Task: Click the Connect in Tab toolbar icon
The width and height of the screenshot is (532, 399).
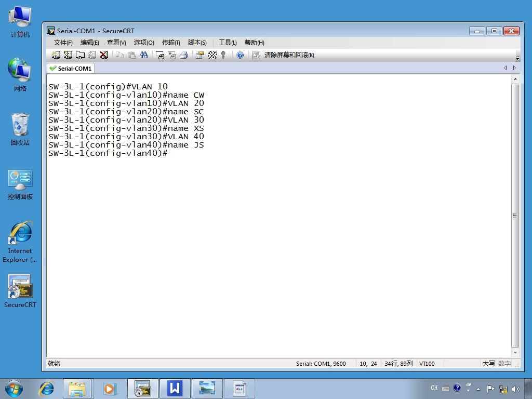Action: [80, 55]
